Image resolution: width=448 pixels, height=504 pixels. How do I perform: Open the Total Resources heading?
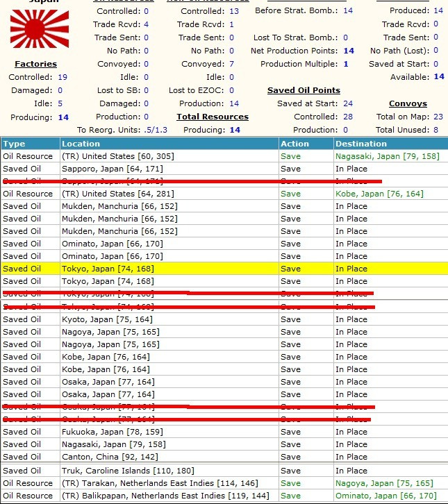click(213, 117)
